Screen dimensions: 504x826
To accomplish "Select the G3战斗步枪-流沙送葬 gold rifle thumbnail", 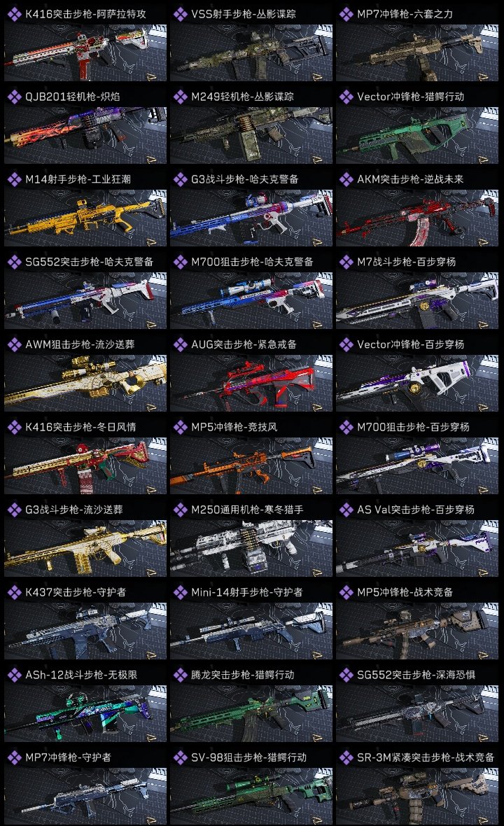I will [x=85, y=548].
